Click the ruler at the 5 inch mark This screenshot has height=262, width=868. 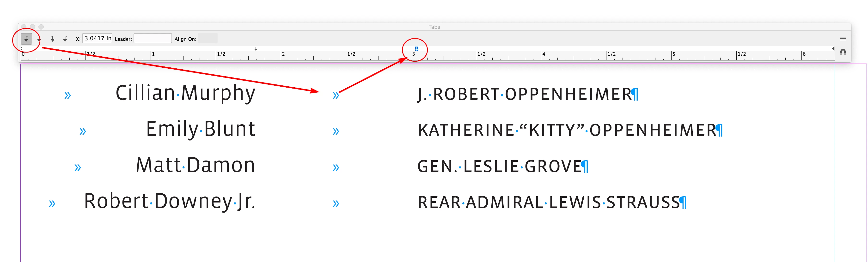[672, 56]
